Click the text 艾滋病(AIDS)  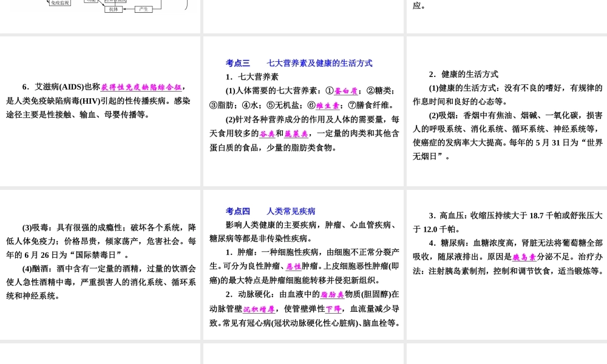coord(59,87)
